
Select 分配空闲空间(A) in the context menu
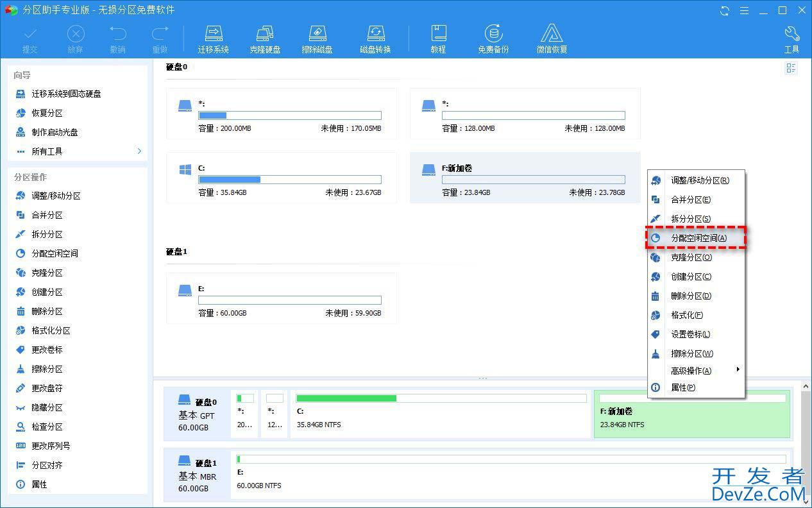click(696, 238)
